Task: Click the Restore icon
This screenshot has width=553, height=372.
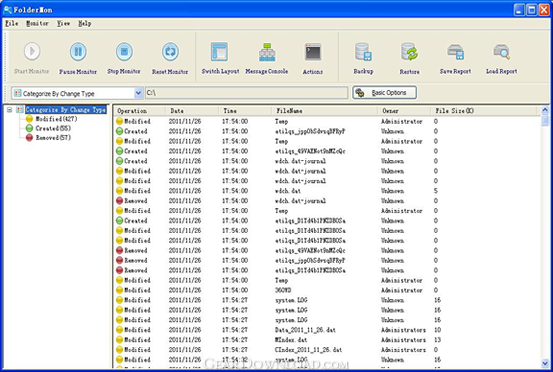Action: (409, 52)
